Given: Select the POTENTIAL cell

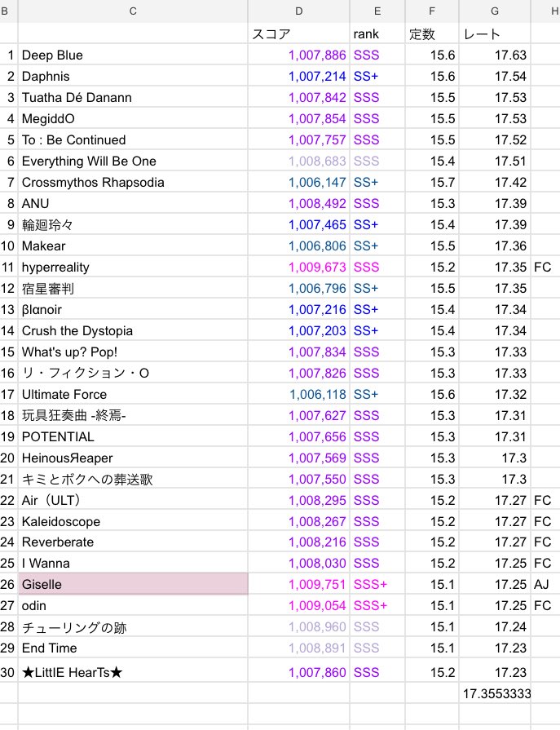Looking at the screenshot, I should tap(133, 436).
